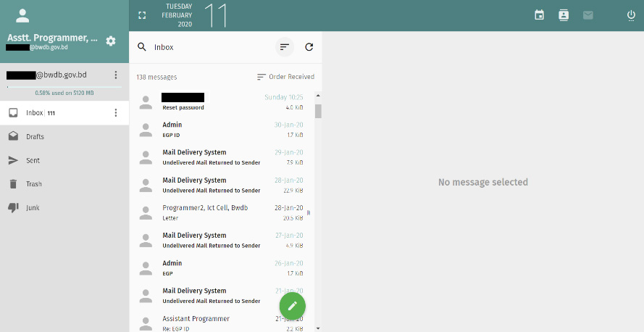This screenshot has width=644, height=332.
Task: Select the Drafts folder
Action: click(x=35, y=136)
